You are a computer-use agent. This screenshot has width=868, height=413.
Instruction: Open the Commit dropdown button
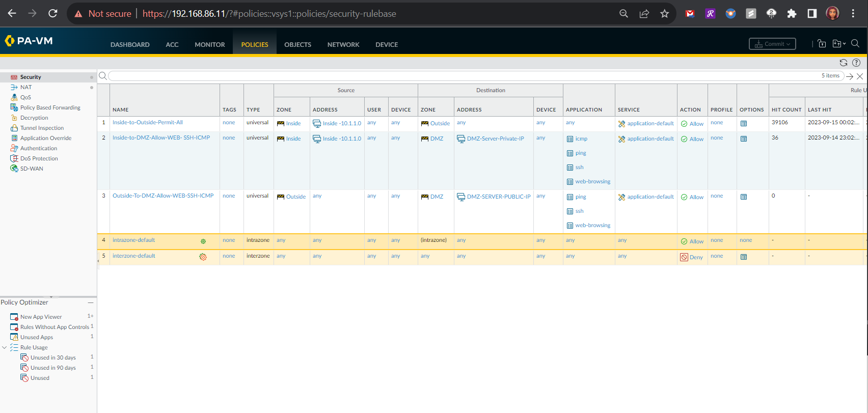772,44
